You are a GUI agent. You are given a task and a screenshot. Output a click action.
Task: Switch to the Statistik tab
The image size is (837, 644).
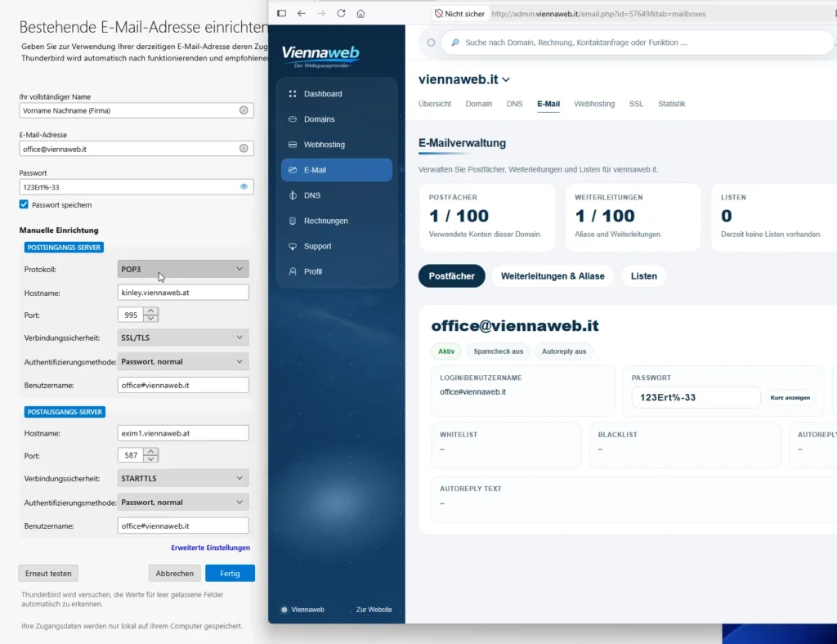[672, 104]
